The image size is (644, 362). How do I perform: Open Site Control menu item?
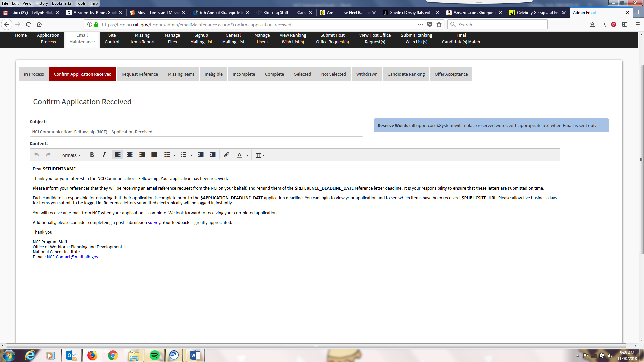pyautogui.click(x=112, y=39)
